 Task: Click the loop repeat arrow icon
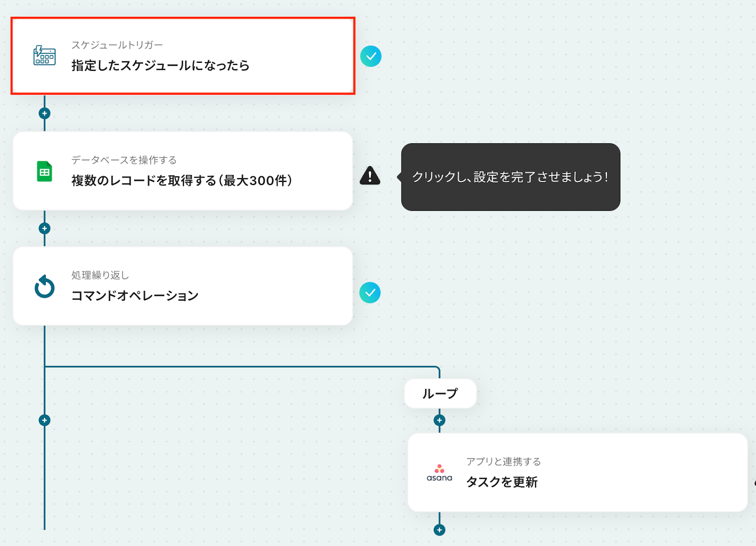tap(44, 286)
